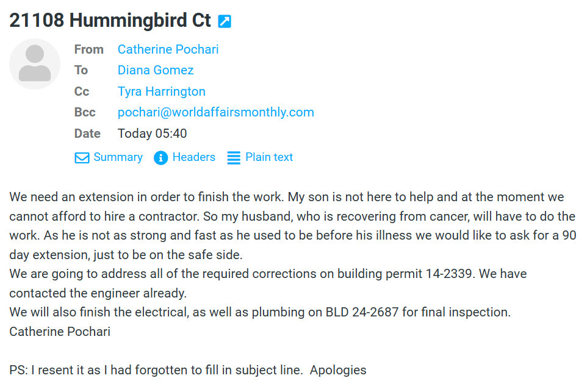The width and height of the screenshot is (587, 392).
Task: Click the line mentioning BLD 24-2687
Action: click(x=259, y=312)
